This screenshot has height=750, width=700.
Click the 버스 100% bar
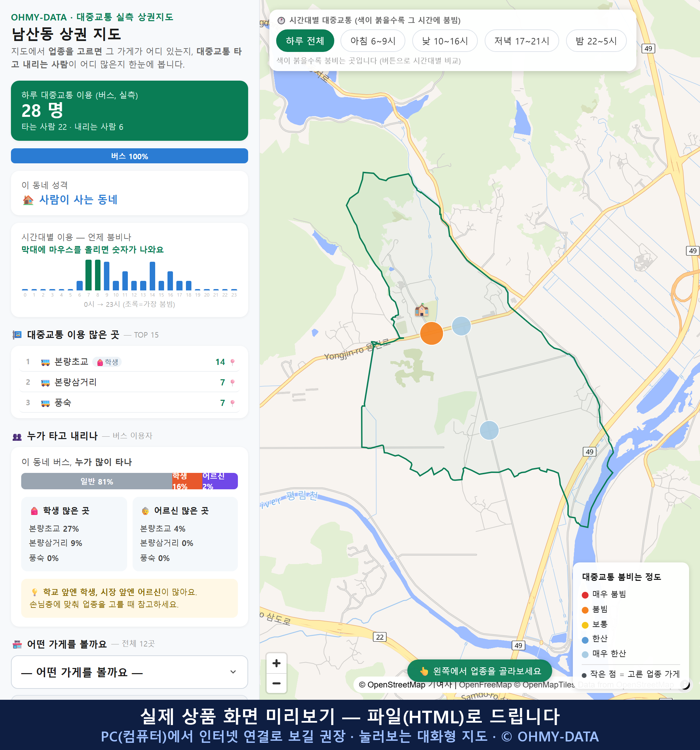[x=130, y=156]
